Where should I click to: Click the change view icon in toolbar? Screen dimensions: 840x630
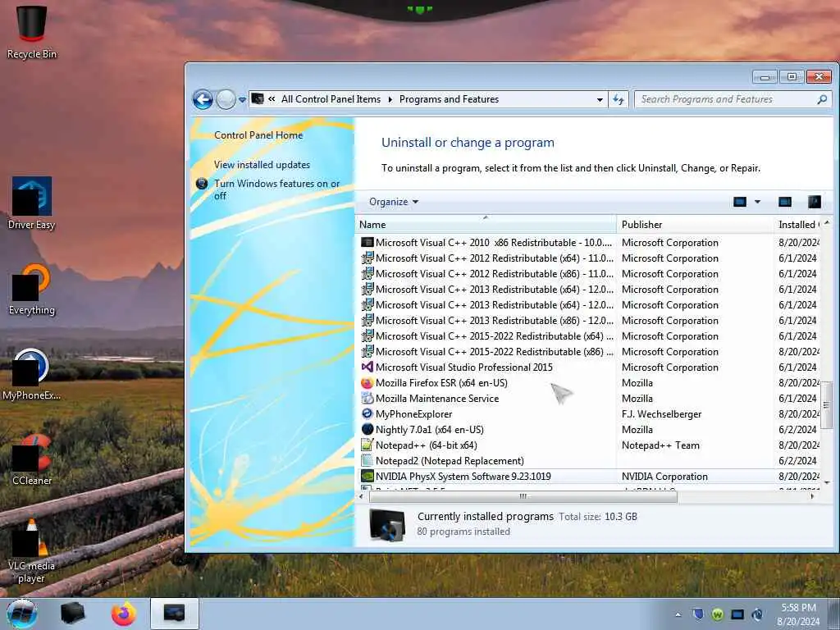click(740, 202)
